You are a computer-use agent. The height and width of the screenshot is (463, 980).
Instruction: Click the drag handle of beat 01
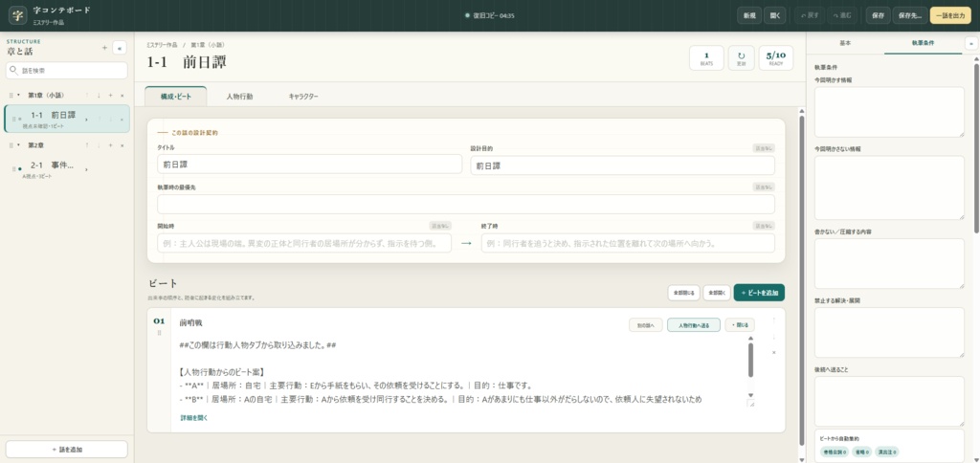[x=160, y=333]
